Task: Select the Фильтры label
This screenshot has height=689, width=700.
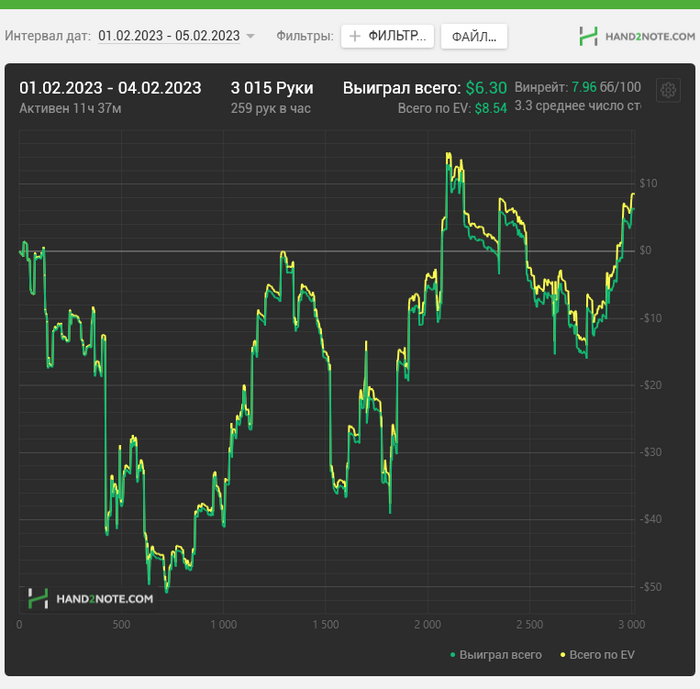Action: (305, 36)
